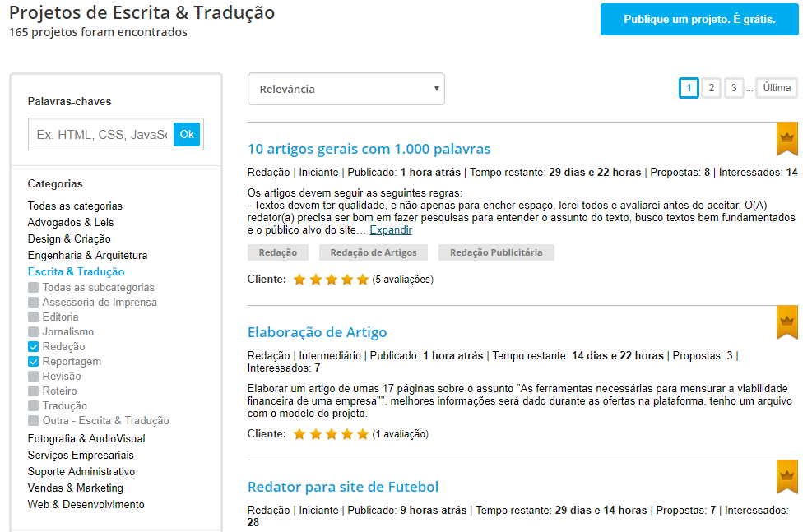Image resolution: width=812 pixels, height=532 pixels.
Task: Enable 'Outra - Escrita & Tradução' checkbox
Action: [x=33, y=420]
